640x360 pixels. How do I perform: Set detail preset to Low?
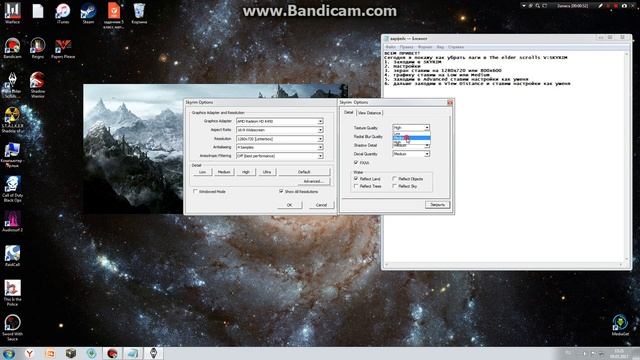tap(202, 172)
